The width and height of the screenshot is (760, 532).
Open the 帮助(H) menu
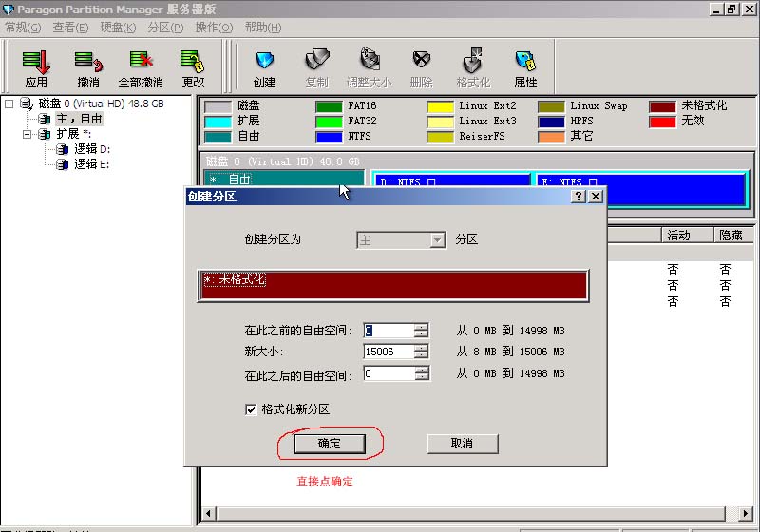(263, 28)
